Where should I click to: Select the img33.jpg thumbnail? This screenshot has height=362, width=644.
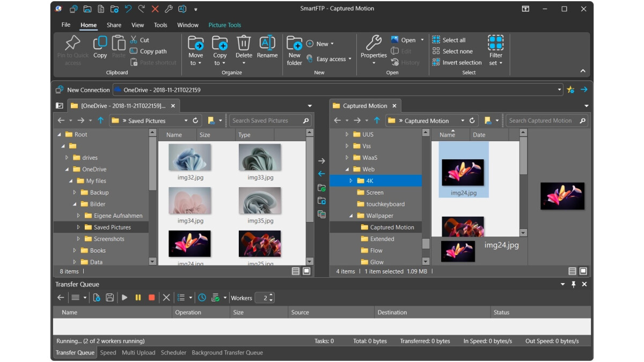tap(260, 157)
